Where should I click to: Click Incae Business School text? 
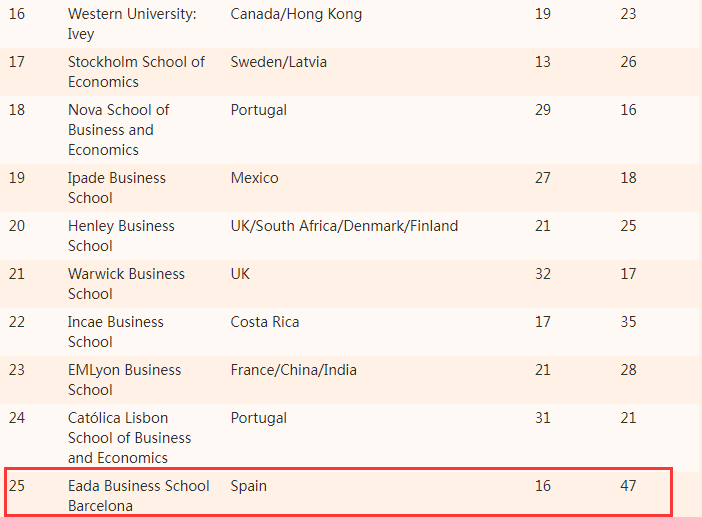coord(116,332)
